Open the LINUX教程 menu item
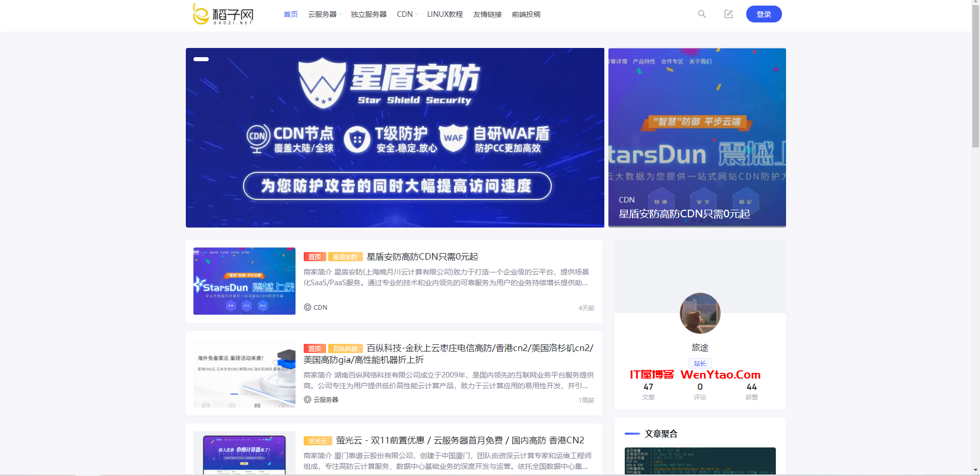This screenshot has height=476, width=980. pos(445,14)
